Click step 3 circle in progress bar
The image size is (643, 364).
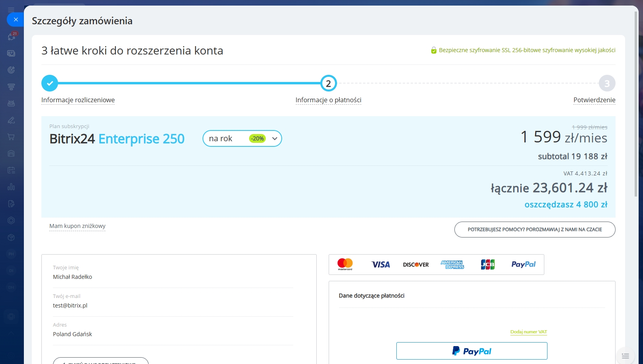[607, 83]
